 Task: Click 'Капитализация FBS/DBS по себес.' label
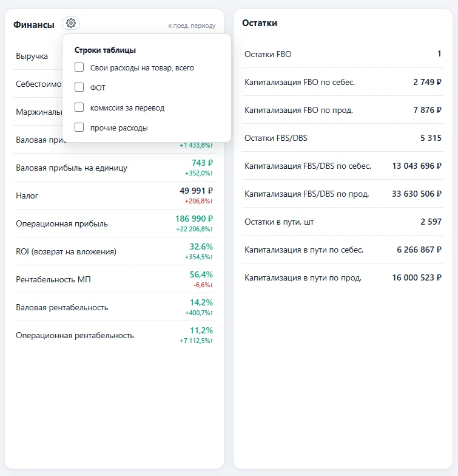[x=308, y=166]
